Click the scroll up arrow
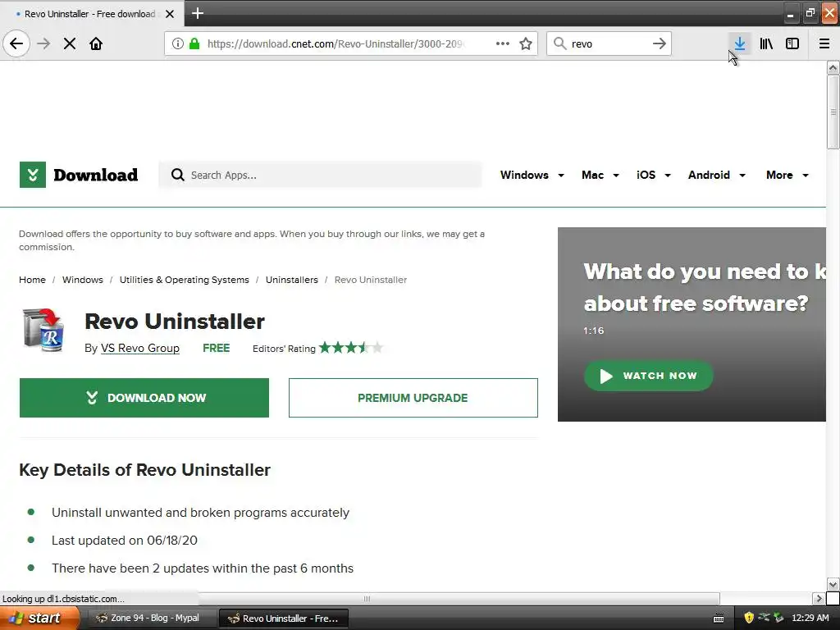The height and width of the screenshot is (630, 840). (x=833, y=67)
